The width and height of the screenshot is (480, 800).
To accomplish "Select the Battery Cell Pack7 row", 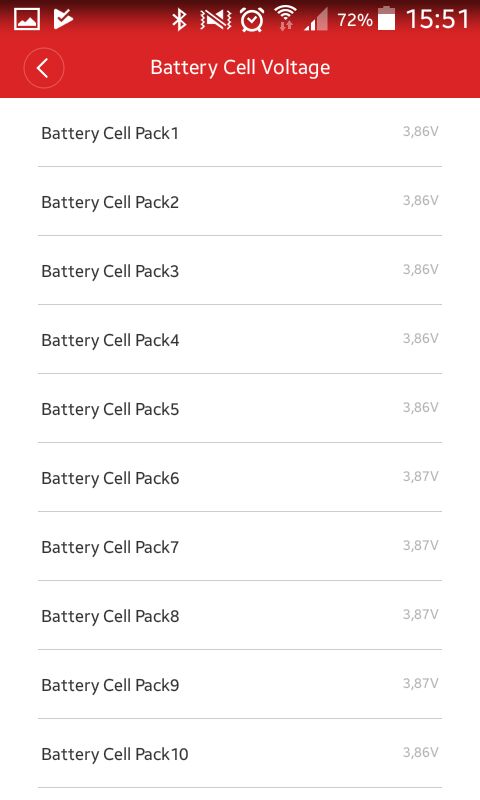I will point(240,546).
